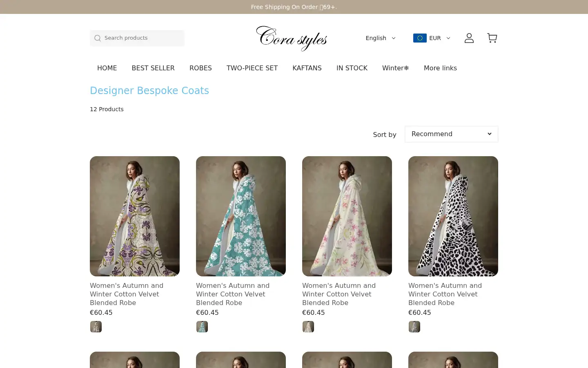Click the EU flag currency icon

click(x=420, y=38)
